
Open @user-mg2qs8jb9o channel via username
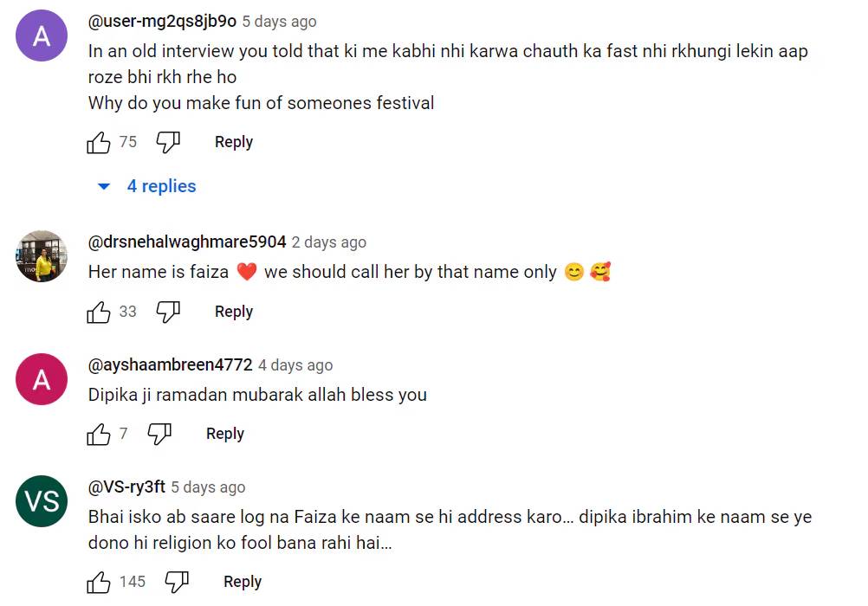162,21
